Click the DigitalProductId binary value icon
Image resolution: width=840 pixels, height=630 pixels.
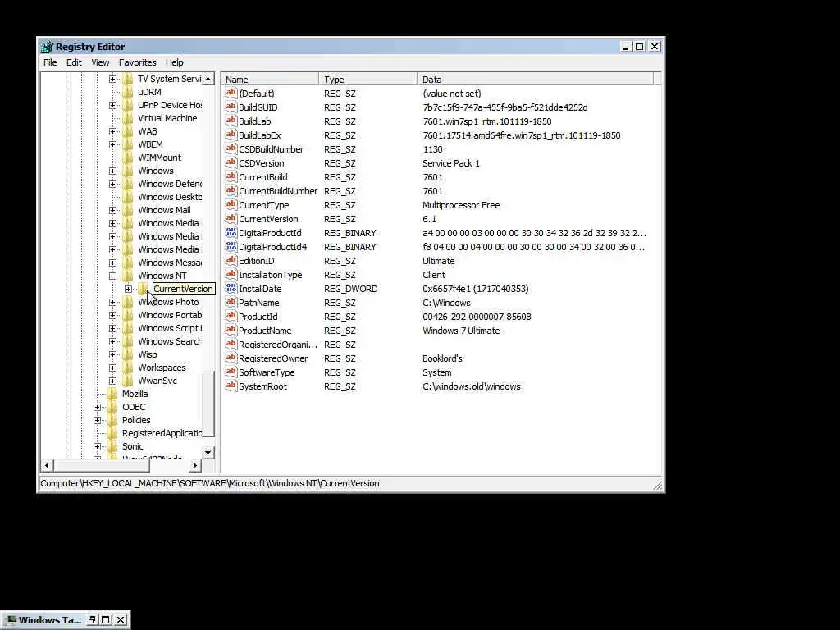pos(231,232)
